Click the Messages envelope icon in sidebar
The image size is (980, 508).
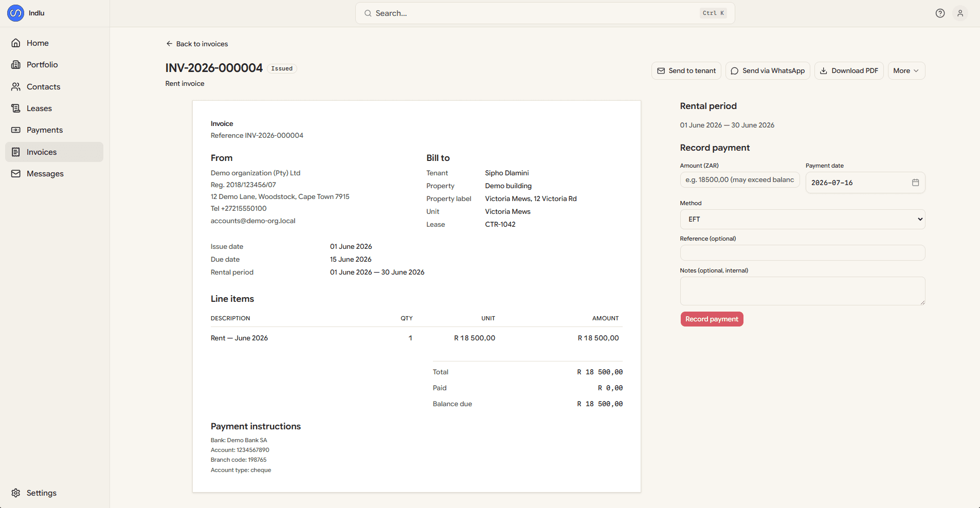[x=16, y=174]
